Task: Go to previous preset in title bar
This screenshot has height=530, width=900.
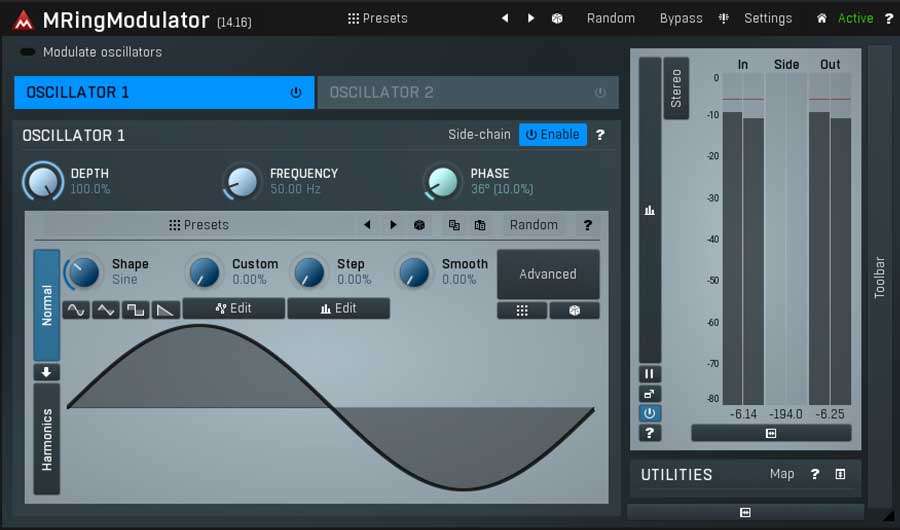Action: point(505,18)
